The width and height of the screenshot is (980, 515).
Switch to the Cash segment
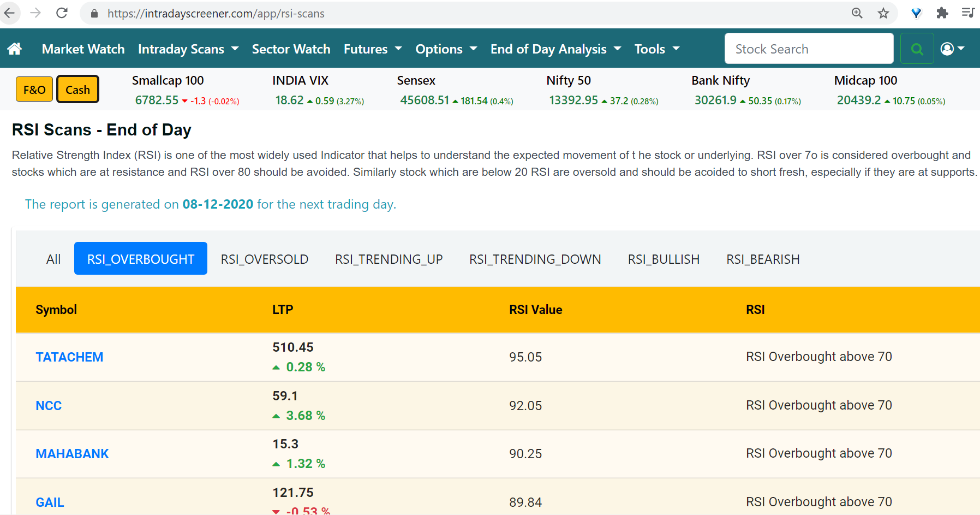click(x=77, y=90)
